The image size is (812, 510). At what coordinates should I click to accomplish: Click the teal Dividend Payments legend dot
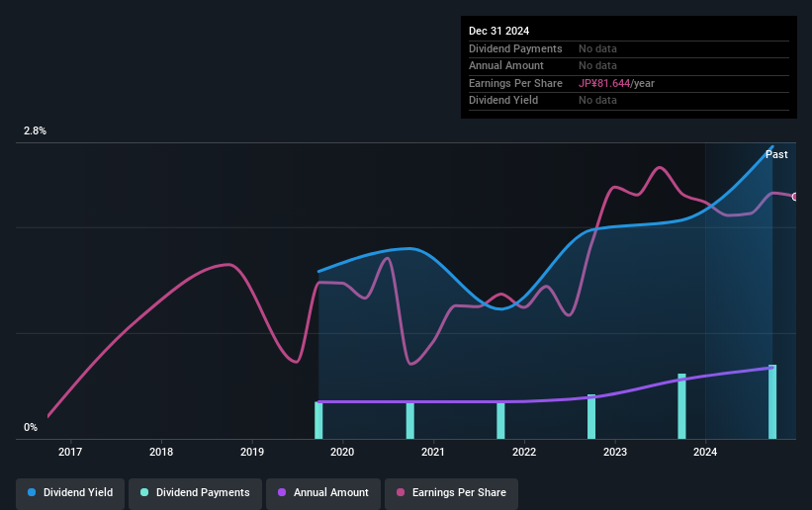144,492
